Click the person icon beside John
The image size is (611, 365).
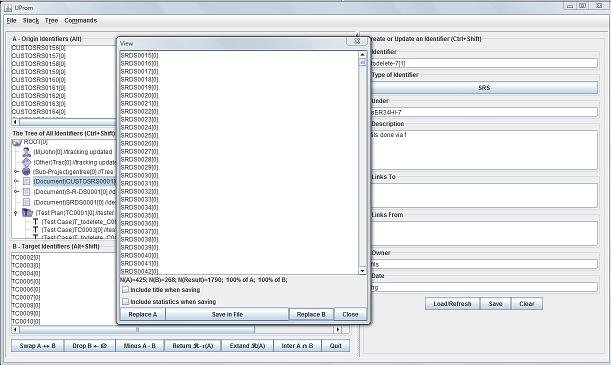(x=26, y=152)
